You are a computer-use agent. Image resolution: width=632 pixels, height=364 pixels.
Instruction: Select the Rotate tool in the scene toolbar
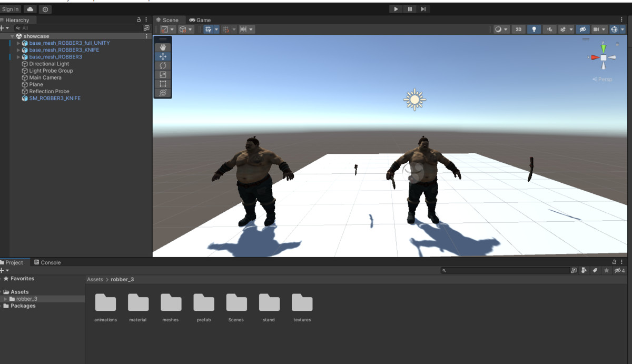[x=163, y=65]
